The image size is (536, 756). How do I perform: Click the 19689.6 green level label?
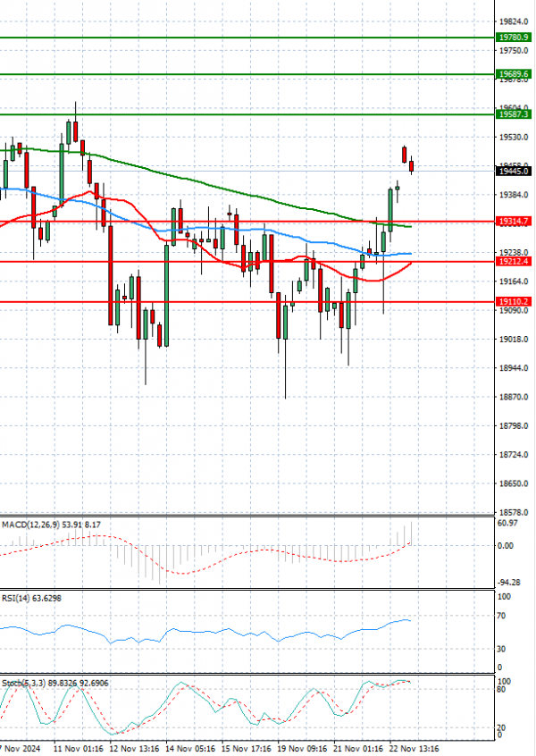point(514,74)
